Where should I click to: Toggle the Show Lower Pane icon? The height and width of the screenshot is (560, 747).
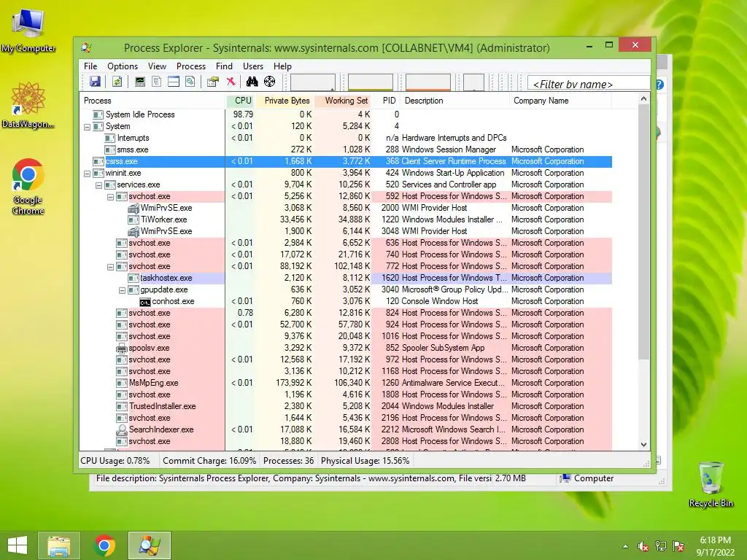[174, 82]
